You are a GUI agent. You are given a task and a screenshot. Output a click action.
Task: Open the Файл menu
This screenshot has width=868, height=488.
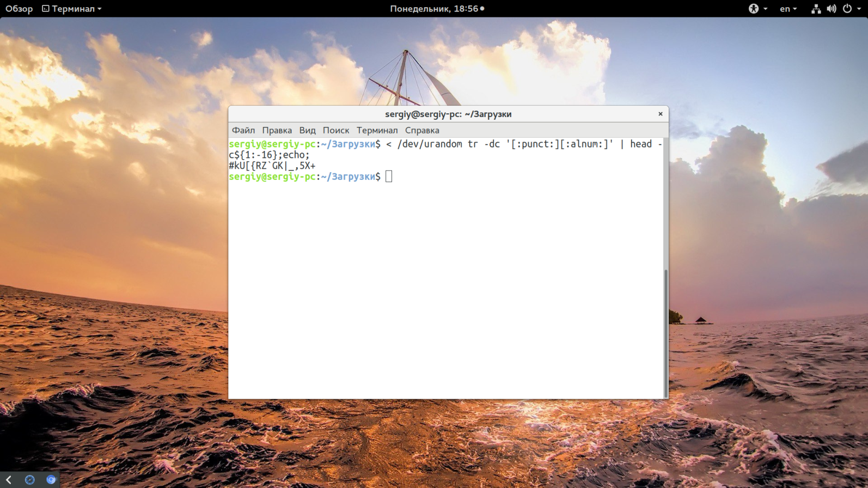(x=243, y=130)
